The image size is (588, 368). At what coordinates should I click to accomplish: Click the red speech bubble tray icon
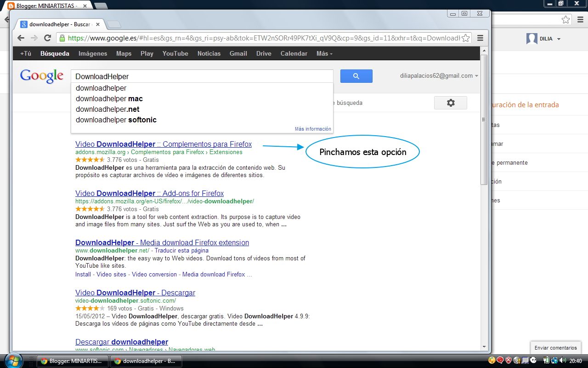pos(500,360)
